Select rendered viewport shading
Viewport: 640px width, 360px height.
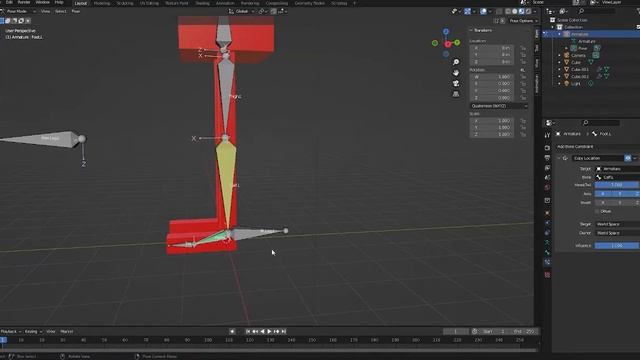pos(529,11)
